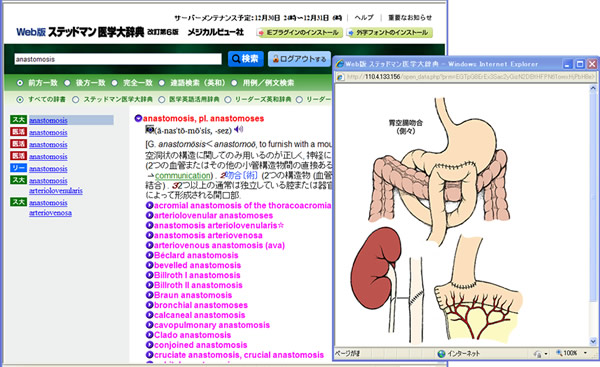Choose 医学英語活用辞典 dictionary option
Image resolution: width=600 pixels, height=367 pixels.
pyautogui.click(x=162, y=99)
